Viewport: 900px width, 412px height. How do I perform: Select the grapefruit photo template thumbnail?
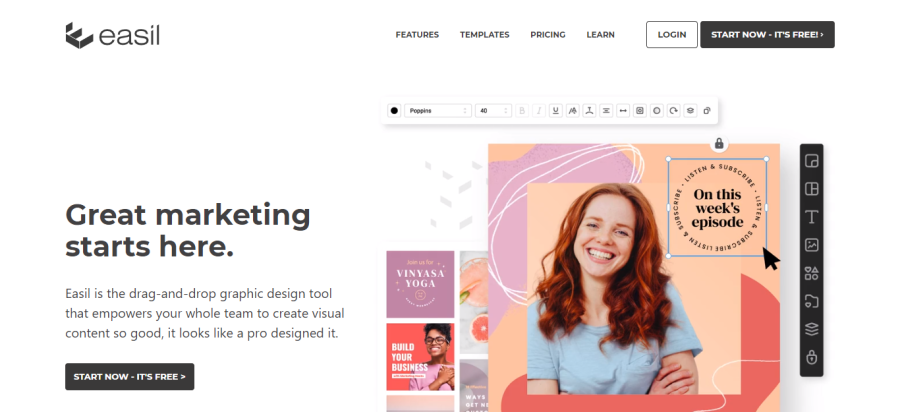coord(474,302)
